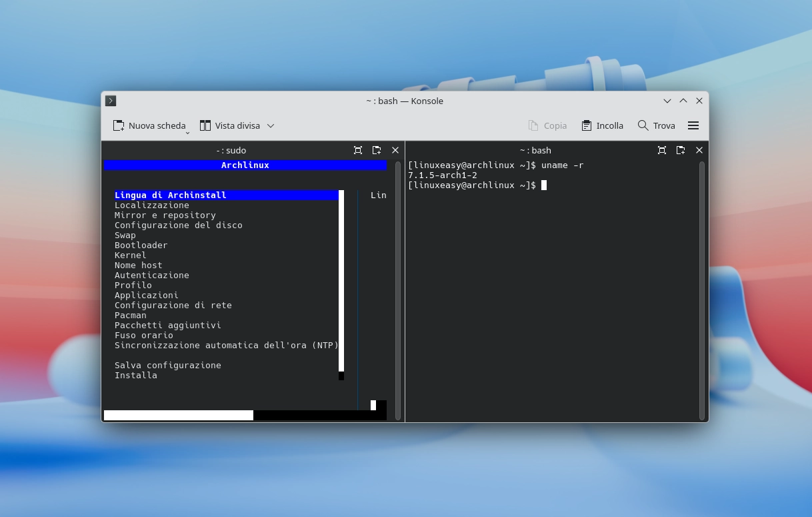
Task: Select the Profilo entry
Action: tap(133, 285)
